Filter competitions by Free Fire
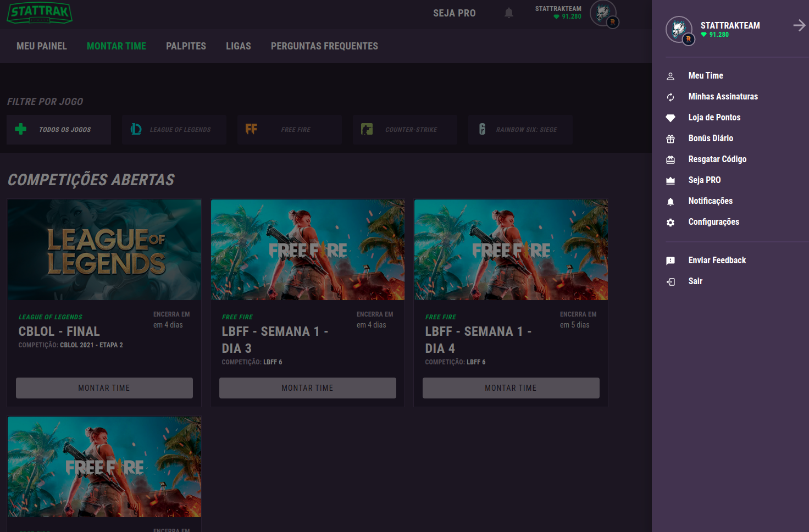This screenshot has height=532, width=809. click(x=290, y=130)
